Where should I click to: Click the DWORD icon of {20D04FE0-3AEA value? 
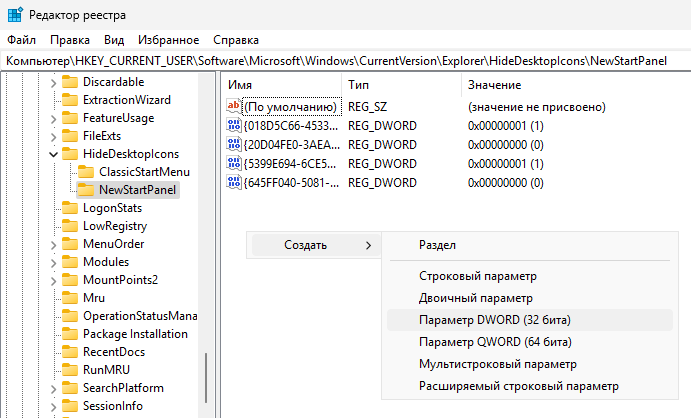pyautogui.click(x=235, y=145)
